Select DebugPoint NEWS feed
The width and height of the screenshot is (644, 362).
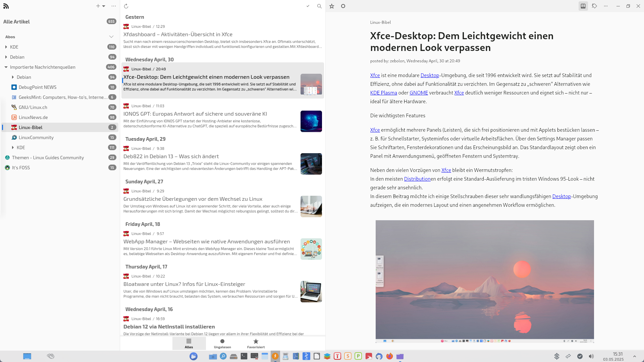(60, 87)
